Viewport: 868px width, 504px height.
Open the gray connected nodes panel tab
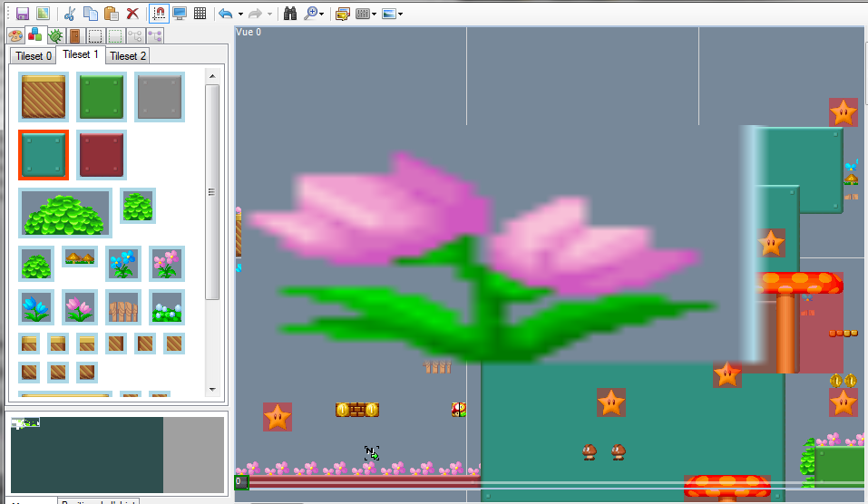(135, 36)
